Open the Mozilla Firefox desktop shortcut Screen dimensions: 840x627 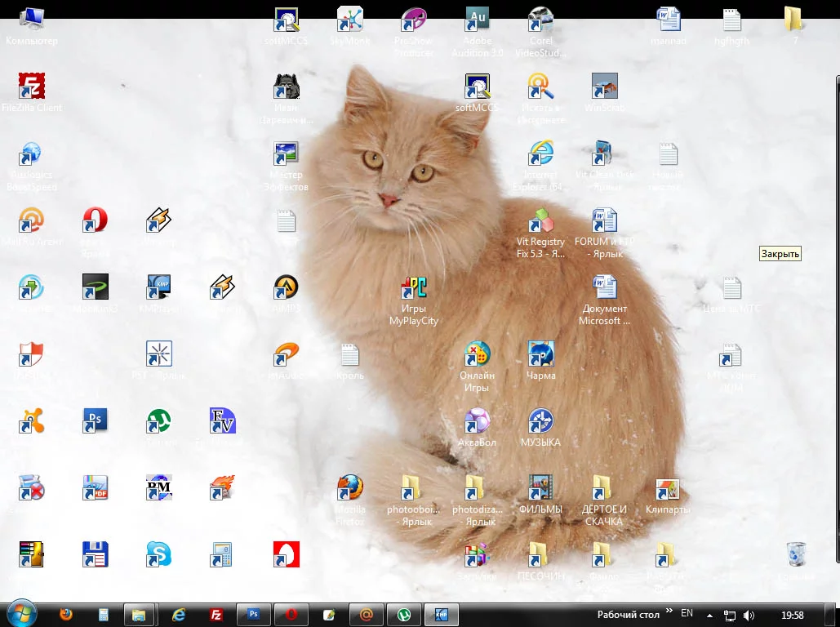[350, 488]
